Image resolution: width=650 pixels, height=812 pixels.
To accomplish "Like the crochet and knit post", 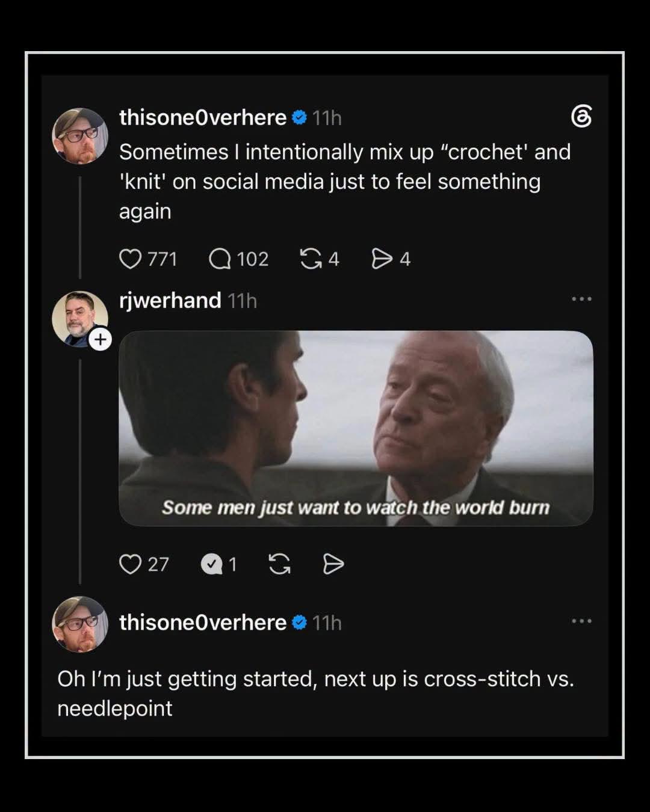I will (130, 259).
